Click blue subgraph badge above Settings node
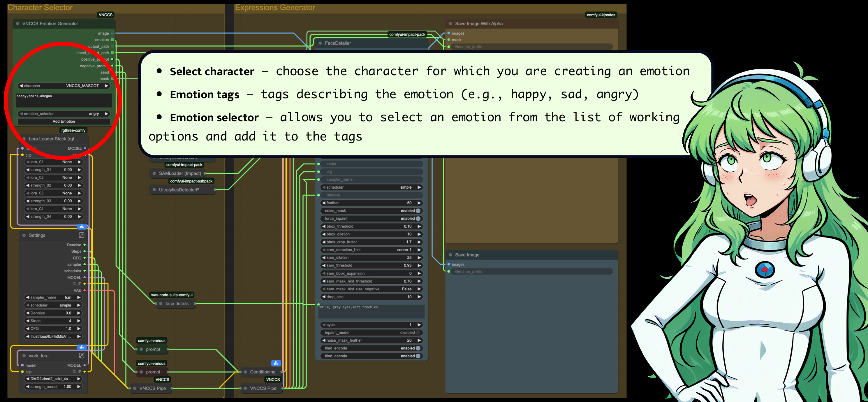Image resolution: width=868 pixels, height=402 pixels. click(82, 227)
